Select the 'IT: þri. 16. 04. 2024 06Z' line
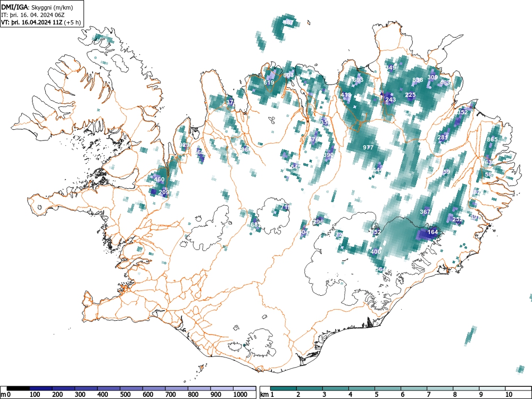 [32, 15]
